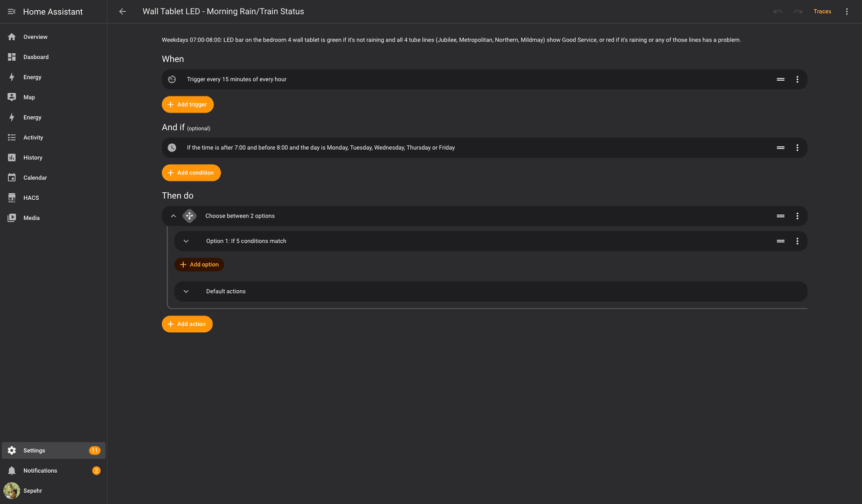Grab the trigger row reorder handle

pyautogui.click(x=780, y=79)
